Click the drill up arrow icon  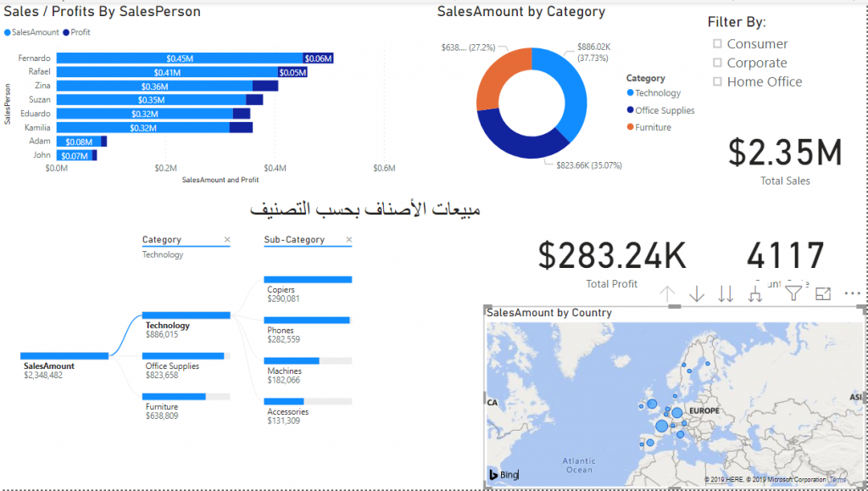[667, 293]
